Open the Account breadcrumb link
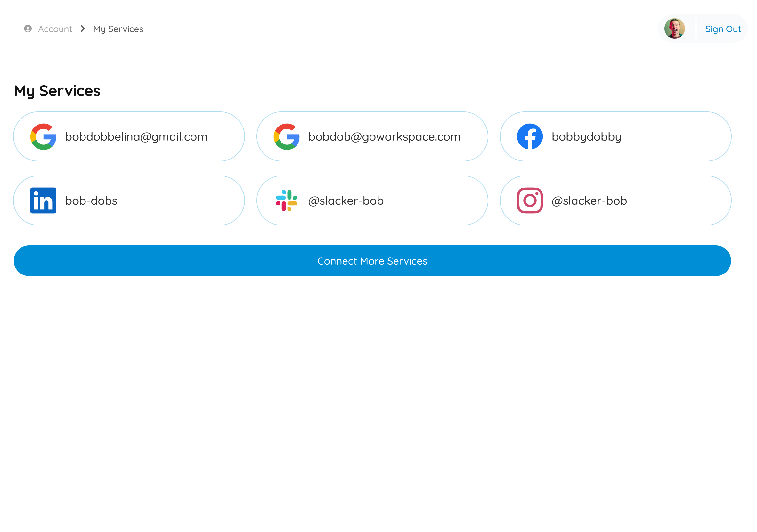 pos(55,29)
